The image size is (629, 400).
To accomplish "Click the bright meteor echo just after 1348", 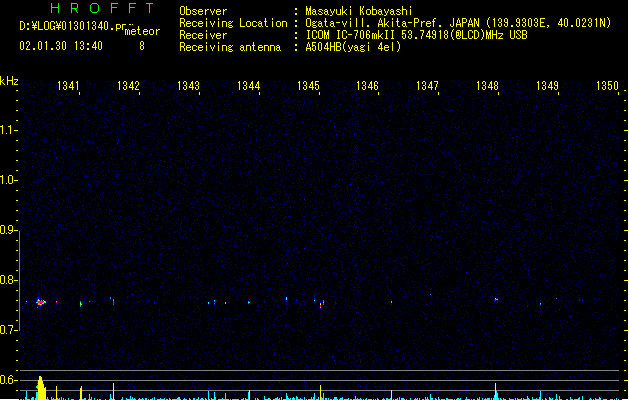I will click(496, 300).
